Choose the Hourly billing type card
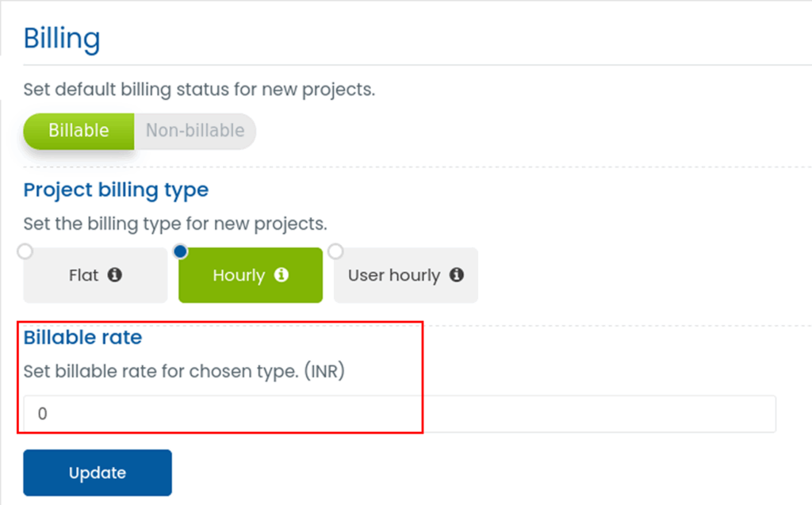812x505 pixels. pyautogui.click(x=238, y=276)
